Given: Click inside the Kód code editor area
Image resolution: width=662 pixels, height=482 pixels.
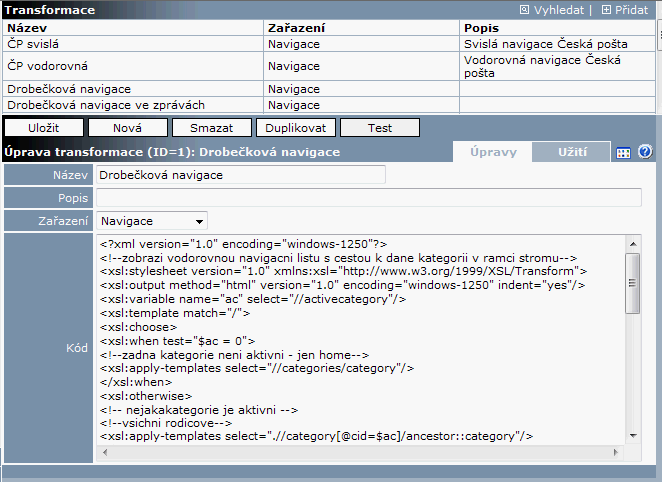Looking at the screenshot, I should point(360,350).
